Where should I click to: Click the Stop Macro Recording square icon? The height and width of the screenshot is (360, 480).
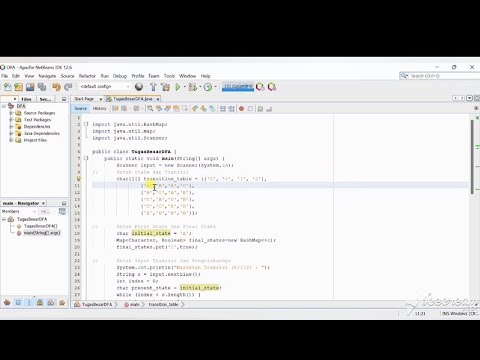(250, 108)
